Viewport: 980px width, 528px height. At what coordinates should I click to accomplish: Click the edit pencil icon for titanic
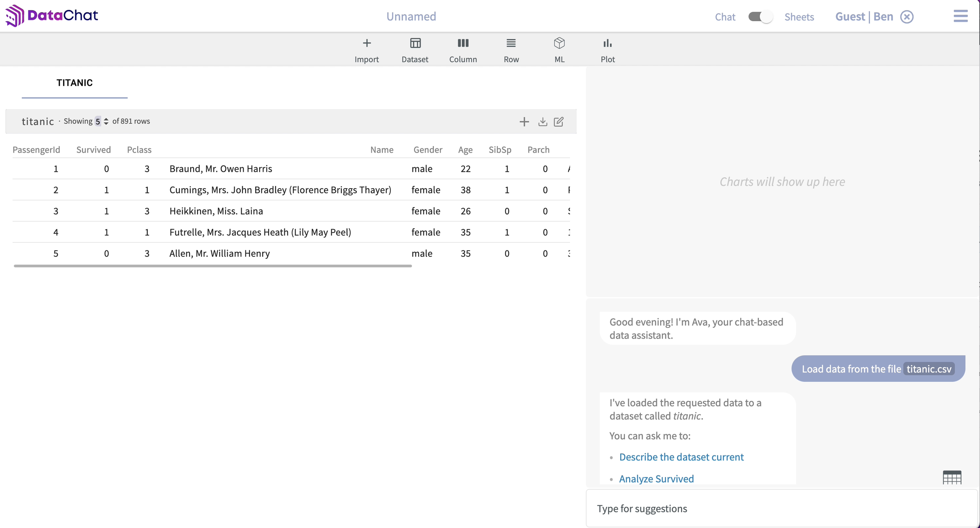tap(559, 122)
